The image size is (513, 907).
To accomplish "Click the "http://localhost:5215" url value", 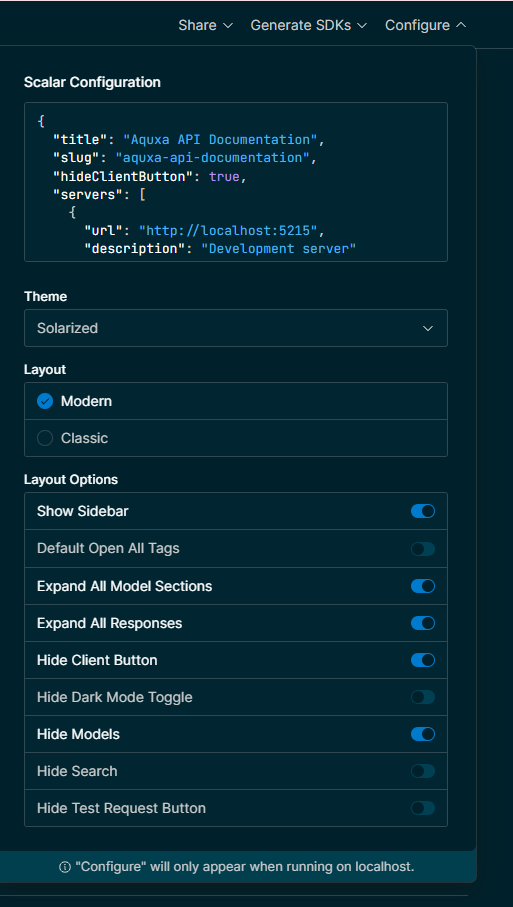I will coord(228,231).
